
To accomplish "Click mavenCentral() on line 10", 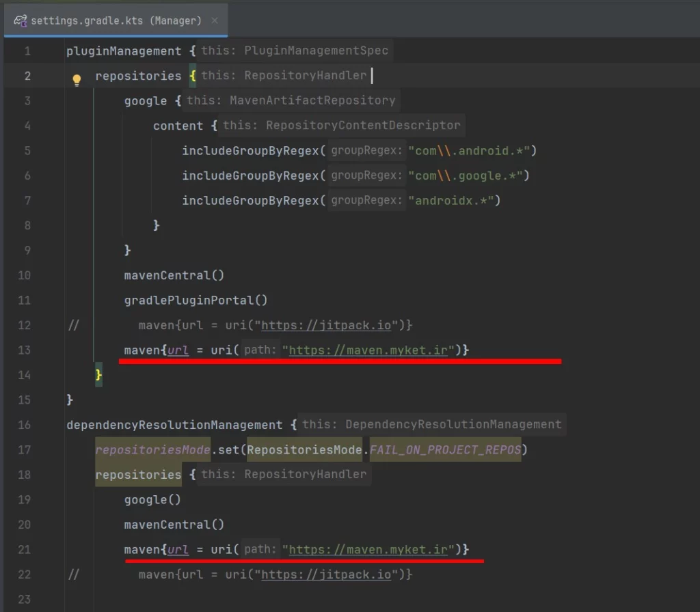I will pyautogui.click(x=174, y=275).
